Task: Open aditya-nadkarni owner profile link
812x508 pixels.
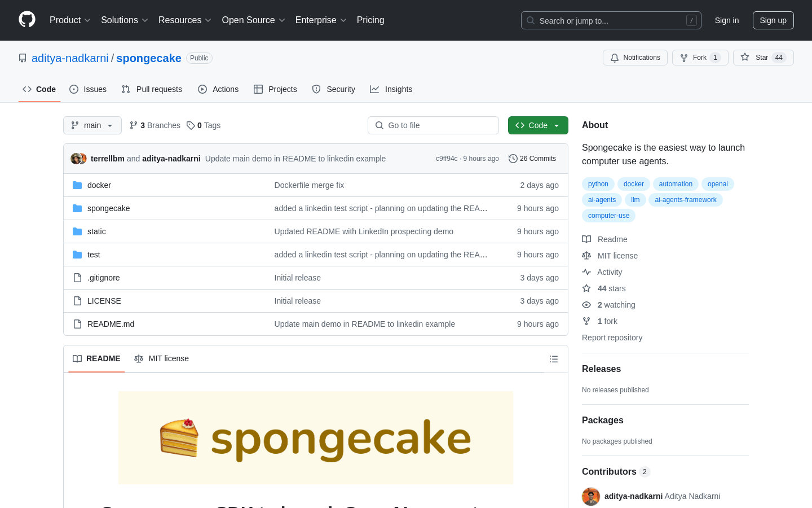Action: (x=70, y=58)
